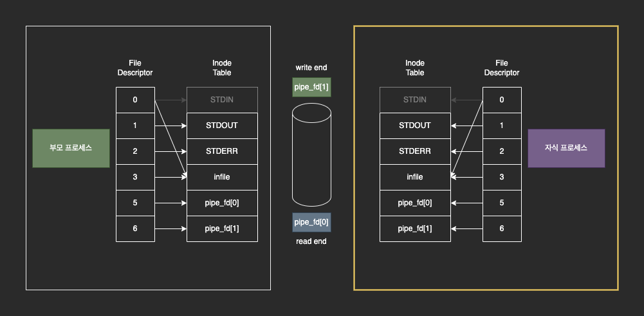644x316 pixels.
Task: Select file descriptor 6 cell in parent process
Action: 135,228
